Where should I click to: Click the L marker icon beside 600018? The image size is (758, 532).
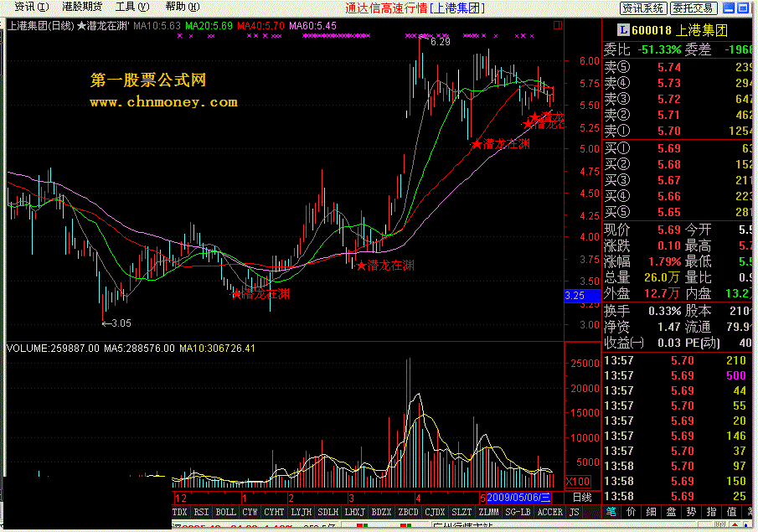[624, 30]
